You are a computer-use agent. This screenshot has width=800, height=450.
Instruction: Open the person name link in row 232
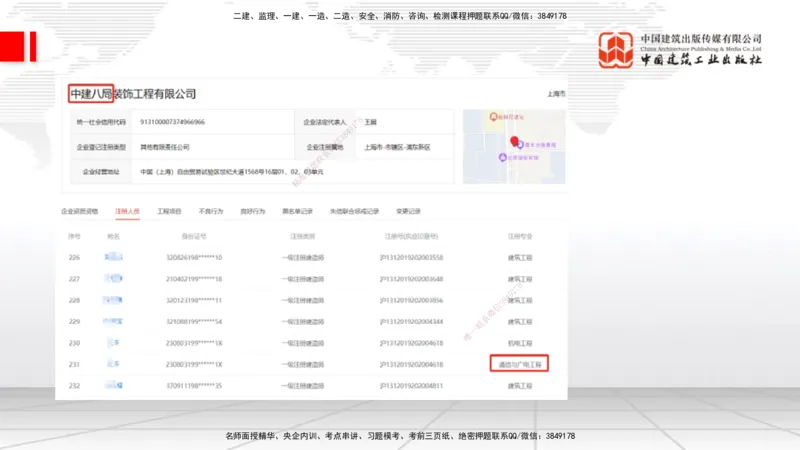click(113, 386)
